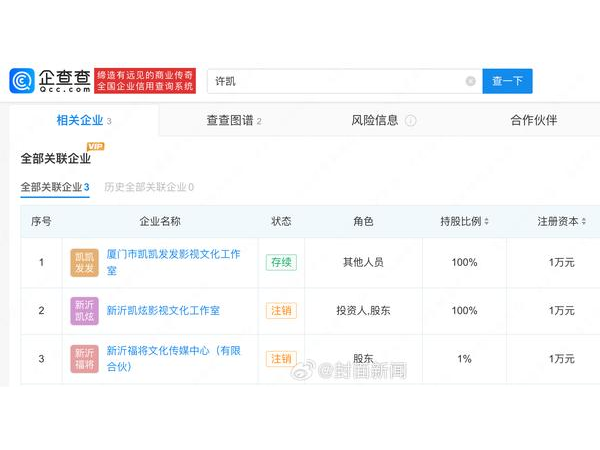Image resolution: width=600 pixels, height=450 pixels.
Task: Click the orange 凯凯发发 company logo badge
Action: click(x=85, y=262)
